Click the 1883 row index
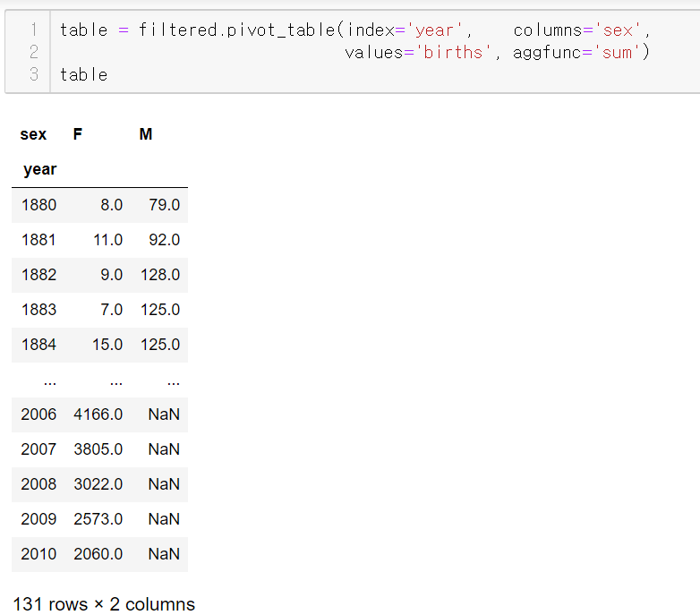Viewport: 700px width, 615px height. (x=38, y=309)
